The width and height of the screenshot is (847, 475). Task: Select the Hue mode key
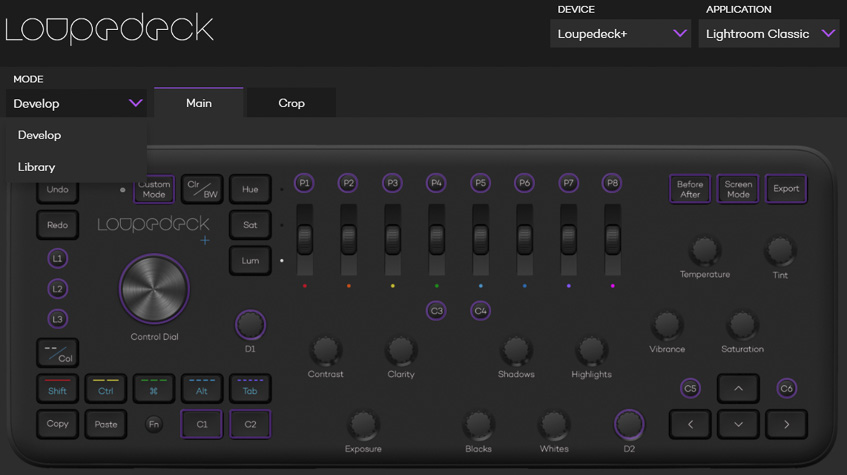pyautogui.click(x=250, y=189)
